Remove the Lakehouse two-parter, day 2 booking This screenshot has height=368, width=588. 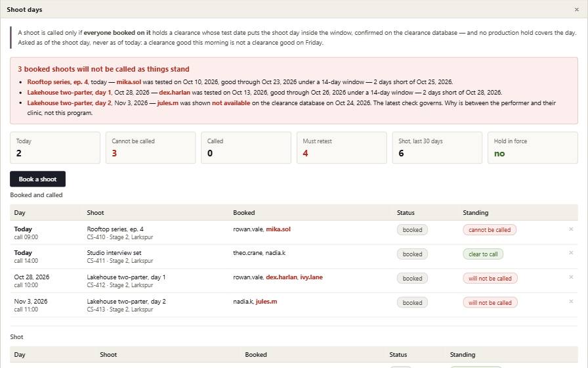(571, 302)
